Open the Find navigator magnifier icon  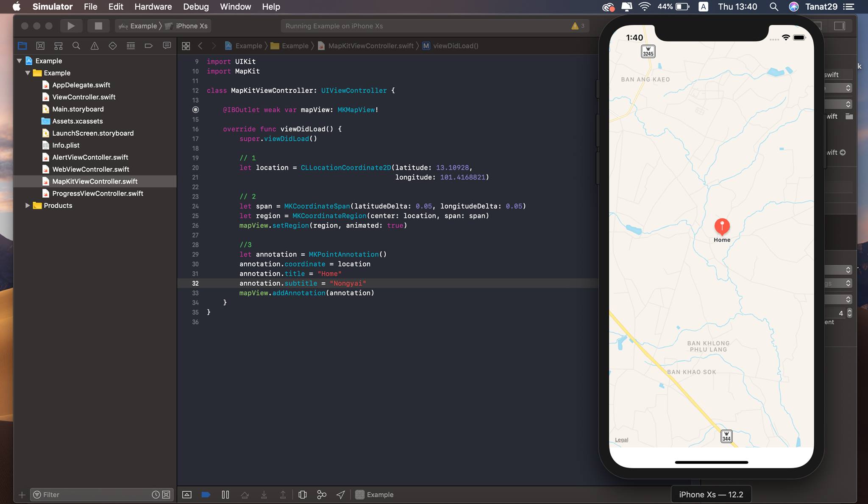point(76,46)
